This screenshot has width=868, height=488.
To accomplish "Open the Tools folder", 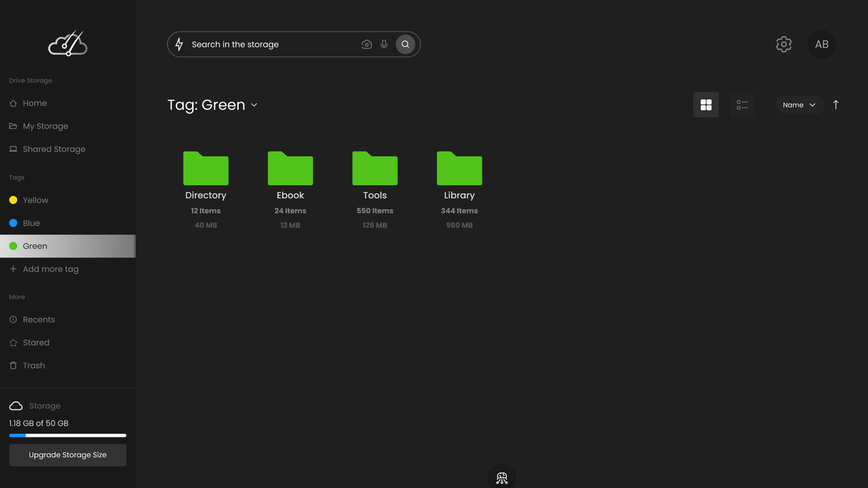I will [375, 168].
